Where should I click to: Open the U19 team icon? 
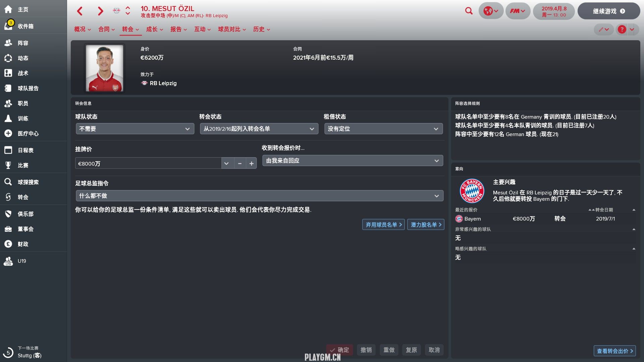(8, 261)
